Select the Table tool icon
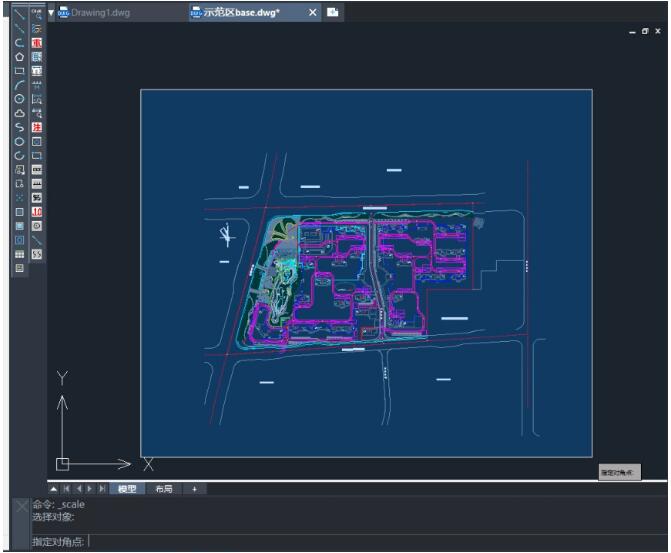Image resolution: width=671 pixels, height=553 pixels. pyautogui.click(x=19, y=255)
